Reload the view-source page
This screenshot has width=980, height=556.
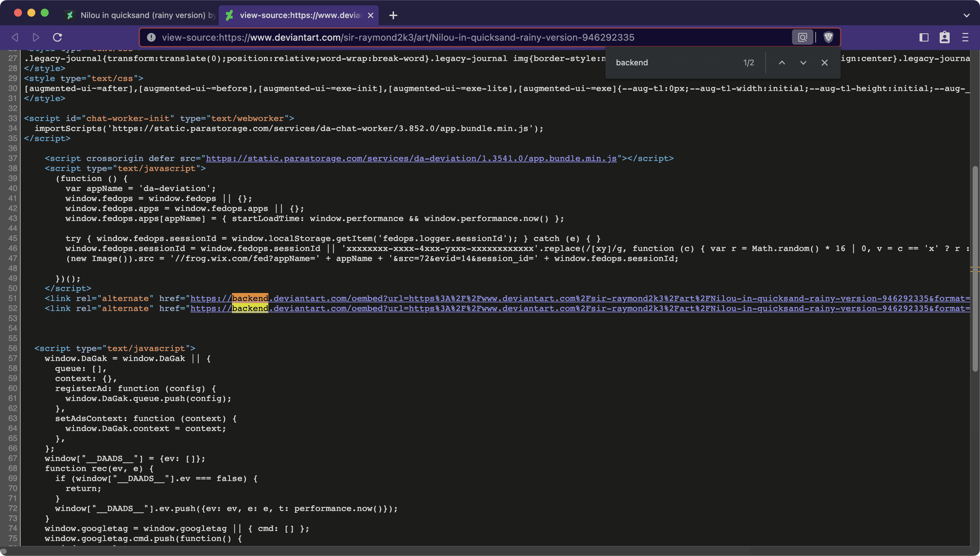point(58,37)
